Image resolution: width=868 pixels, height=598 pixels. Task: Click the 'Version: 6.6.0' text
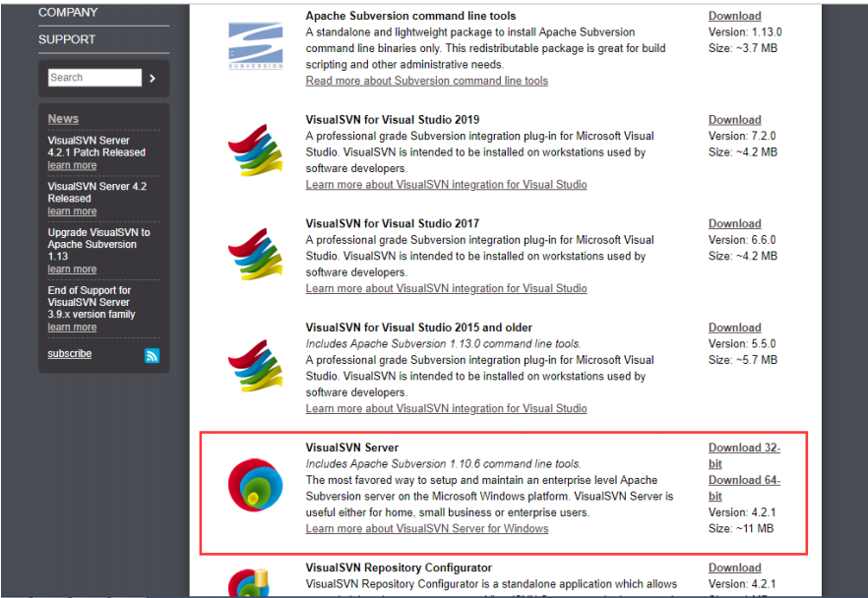pyautogui.click(x=742, y=240)
